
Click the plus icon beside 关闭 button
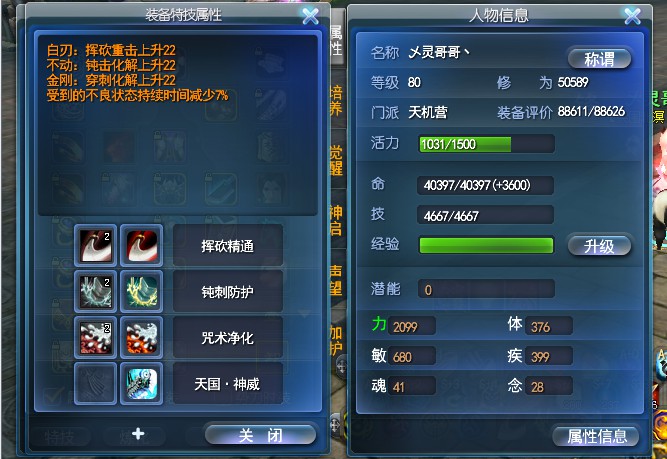[x=138, y=434]
